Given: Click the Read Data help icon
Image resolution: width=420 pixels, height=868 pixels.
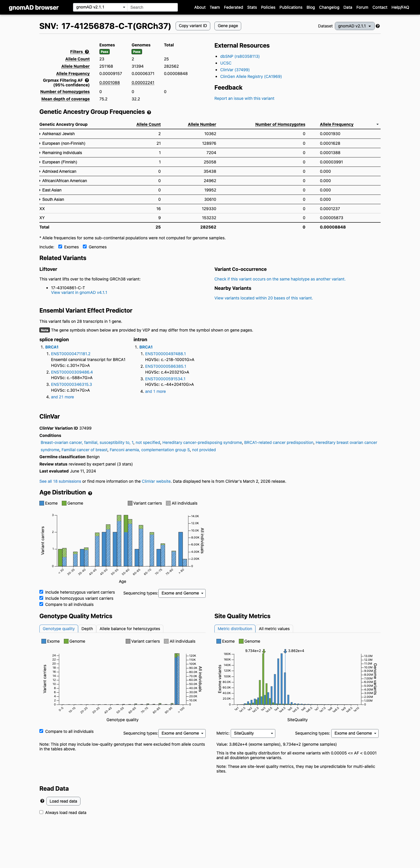Looking at the screenshot, I should 42,801.
